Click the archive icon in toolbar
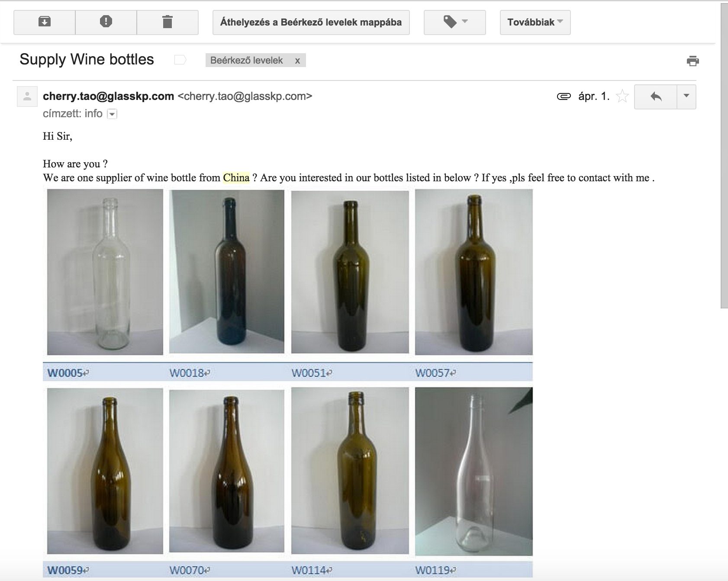The width and height of the screenshot is (728, 581). pyautogui.click(x=45, y=22)
